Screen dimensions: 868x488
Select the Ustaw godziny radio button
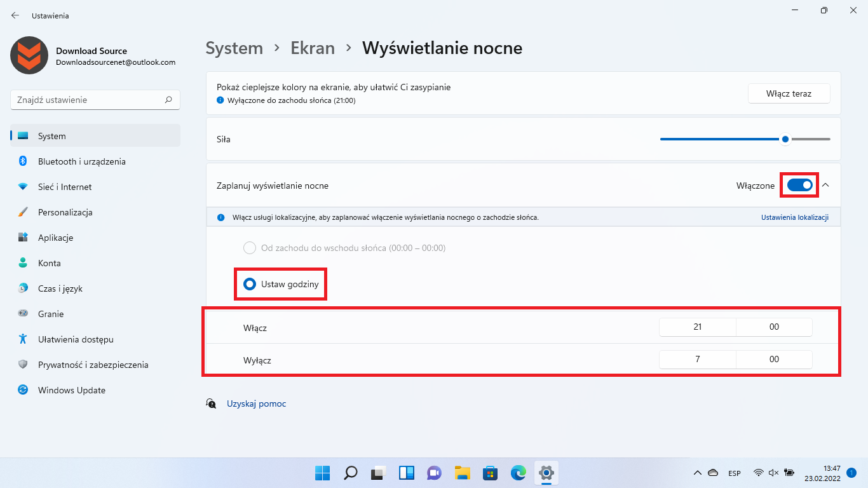coord(250,284)
